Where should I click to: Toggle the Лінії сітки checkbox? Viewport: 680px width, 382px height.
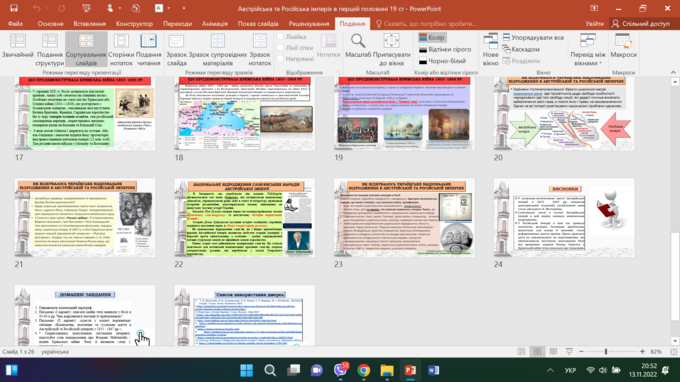[x=280, y=48]
